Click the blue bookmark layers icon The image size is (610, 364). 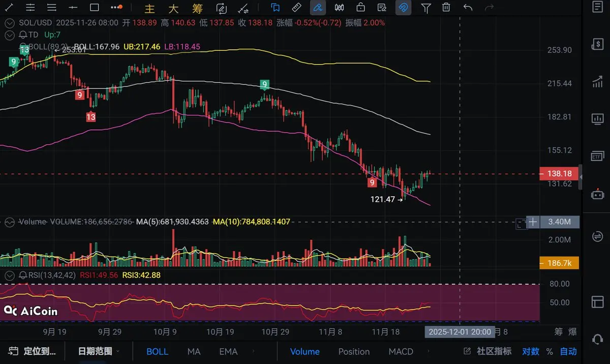tap(275, 8)
